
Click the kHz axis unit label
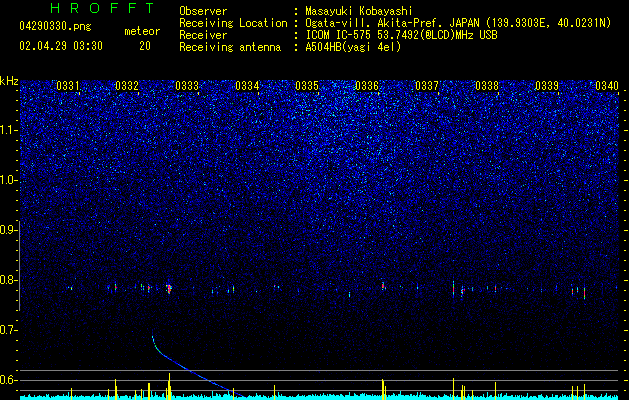pyautogui.click(x=9, y=81)
